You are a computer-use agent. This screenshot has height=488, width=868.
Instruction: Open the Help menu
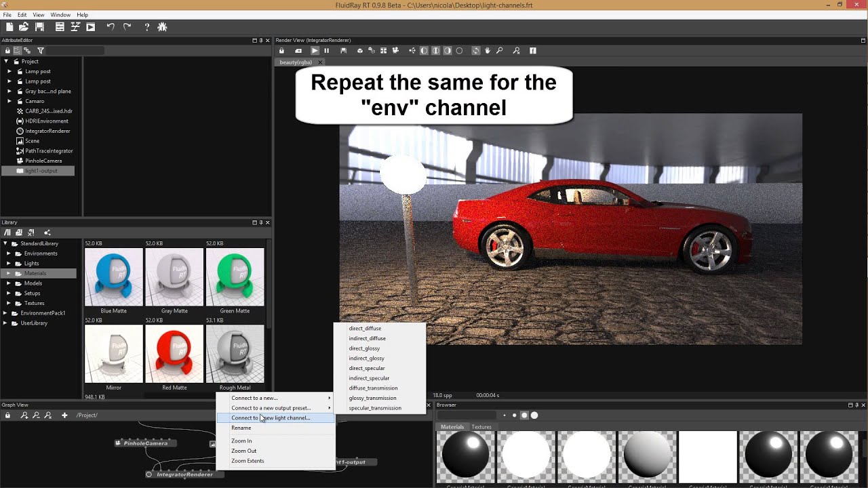click(82, 15)
